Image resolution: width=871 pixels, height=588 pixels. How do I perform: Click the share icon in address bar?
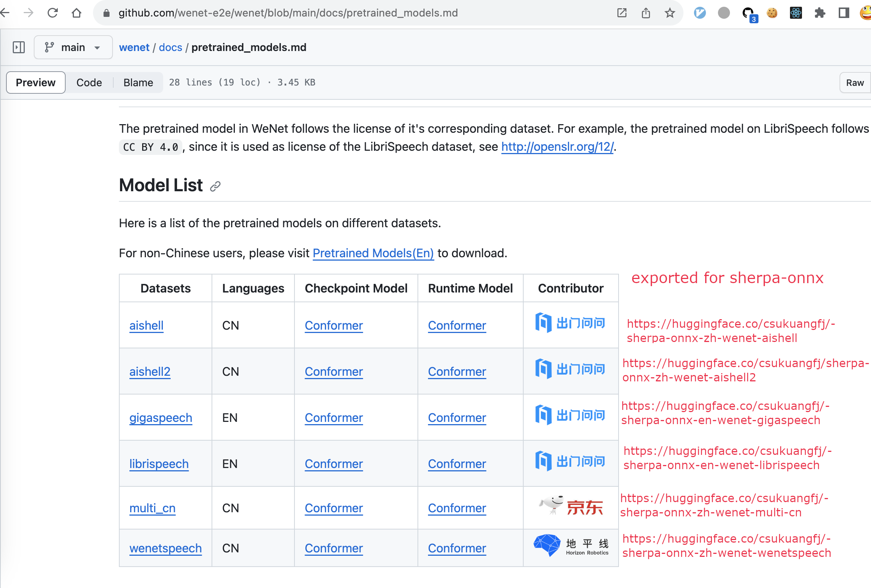646,13
